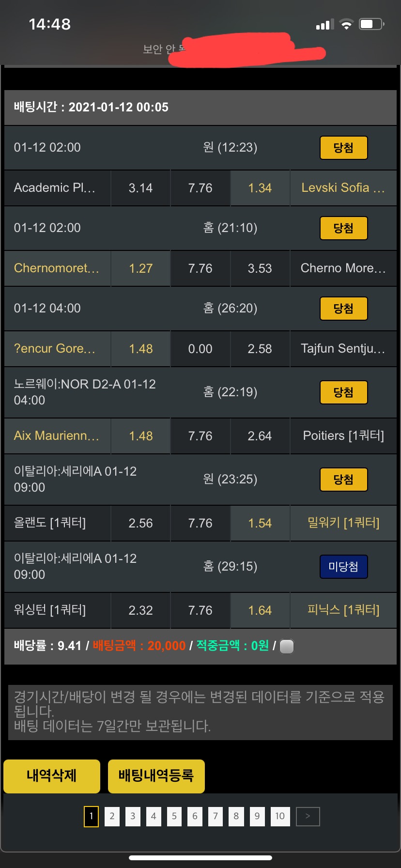
Task: Jump to page 10 of results
Action: [x=280, y=816]
